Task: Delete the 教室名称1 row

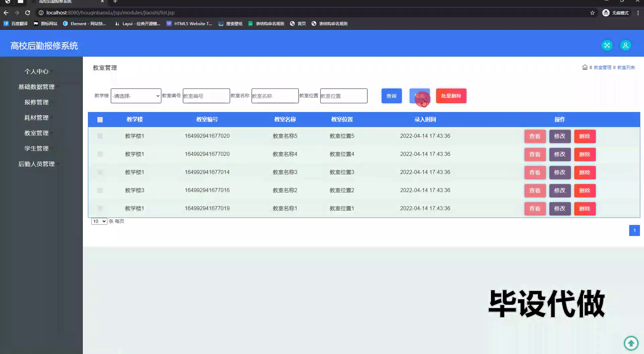Action: (585, 209)
